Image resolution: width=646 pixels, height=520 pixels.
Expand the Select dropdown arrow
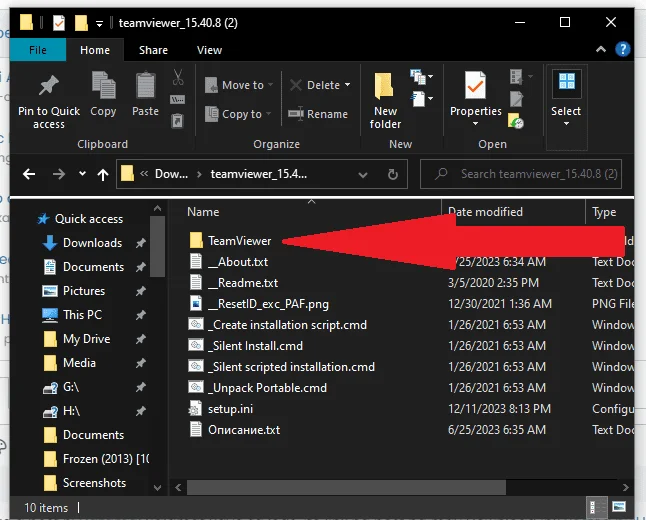(566, 124)
